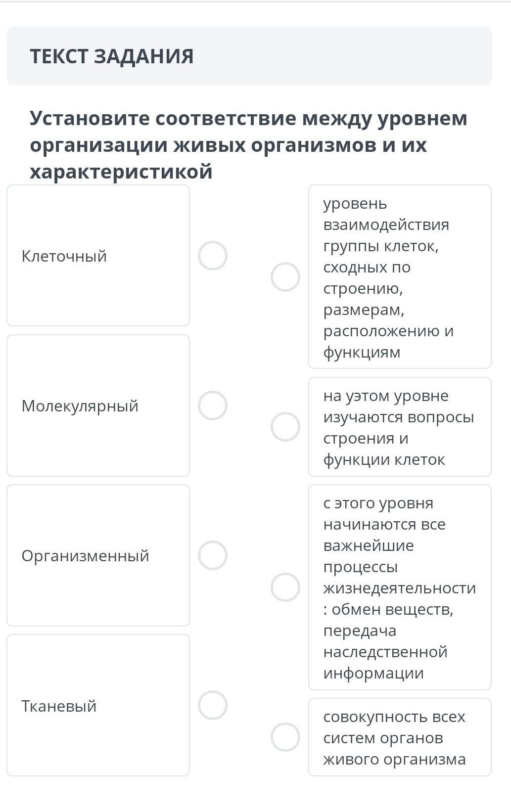The image size is (511, 812).
Task: Click the card describing 'группы клеток, сходных по строению'
Action: click(400, 277)
